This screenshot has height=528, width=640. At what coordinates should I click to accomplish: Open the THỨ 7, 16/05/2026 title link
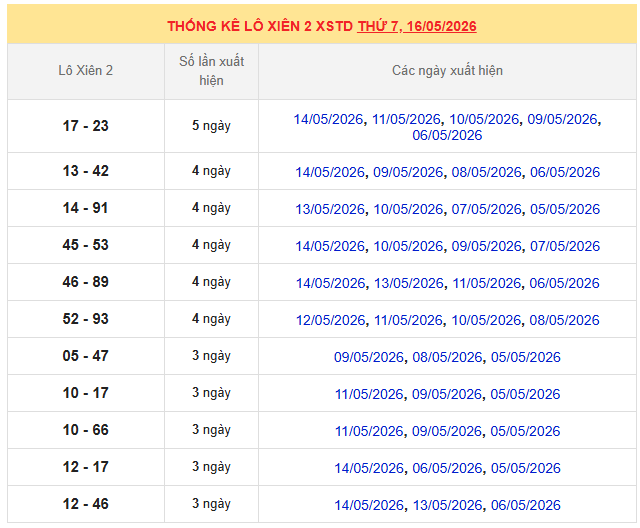click(417, 26)
